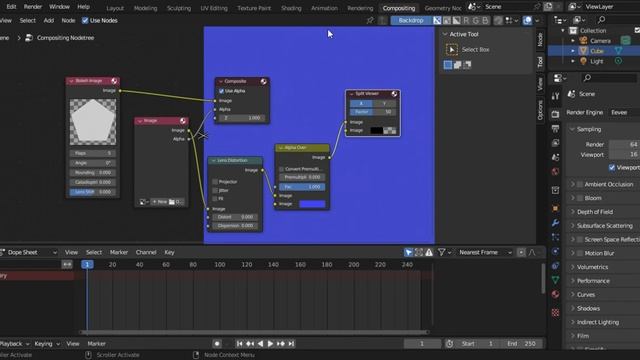Viewport: 640px width, 360px height.
Task: Adjust the Fac slider in Alpha Over node
Action: point(302,187)
